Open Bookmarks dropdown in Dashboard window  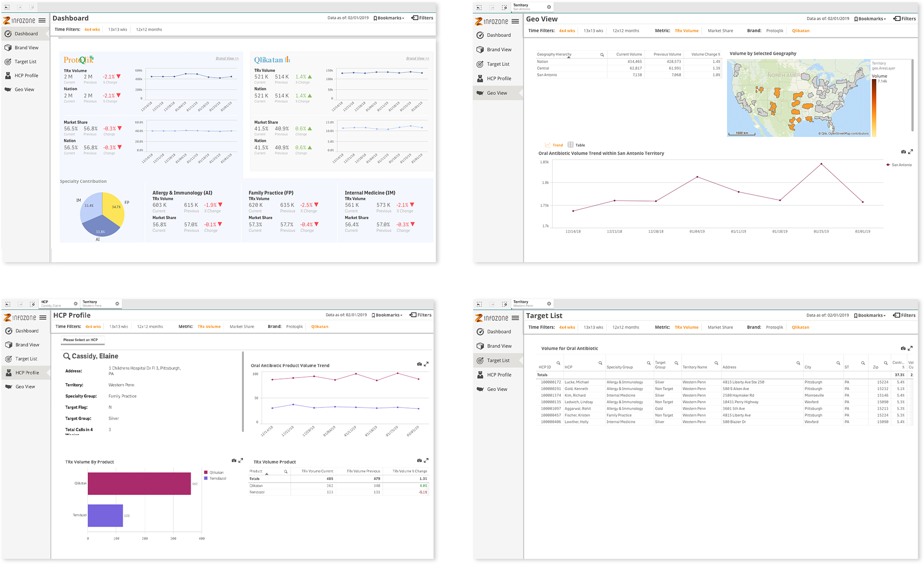(x=389, y=18)
